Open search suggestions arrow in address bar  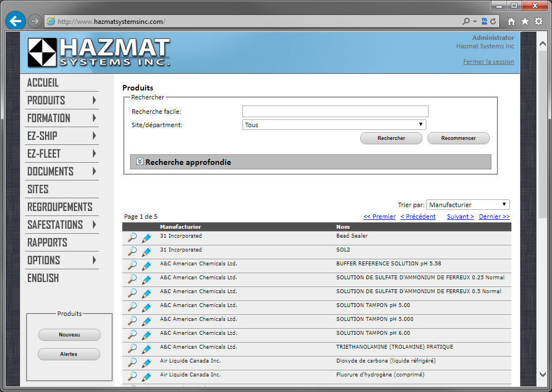click(x=475, y=22)
